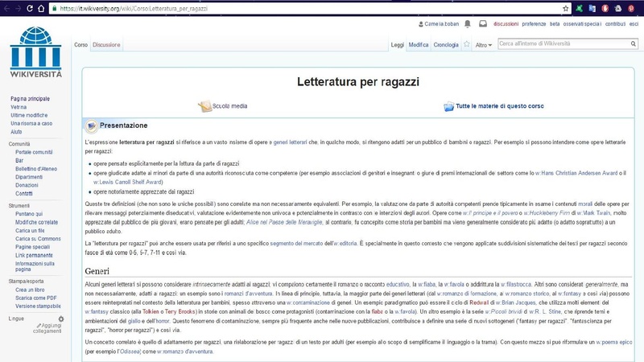Reload the page with the refresh icon
The image size is (644, 362).
pos(30,8)
